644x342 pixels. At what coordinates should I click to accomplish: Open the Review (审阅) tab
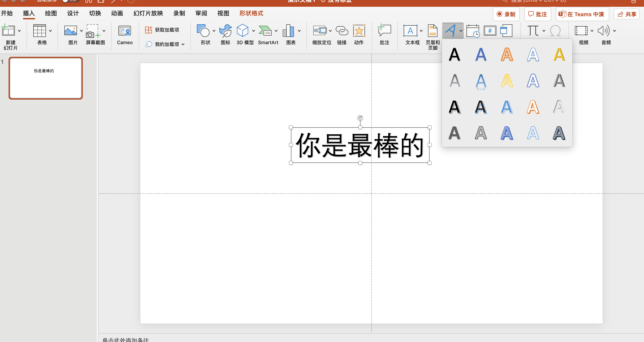(x=201, y=13)
